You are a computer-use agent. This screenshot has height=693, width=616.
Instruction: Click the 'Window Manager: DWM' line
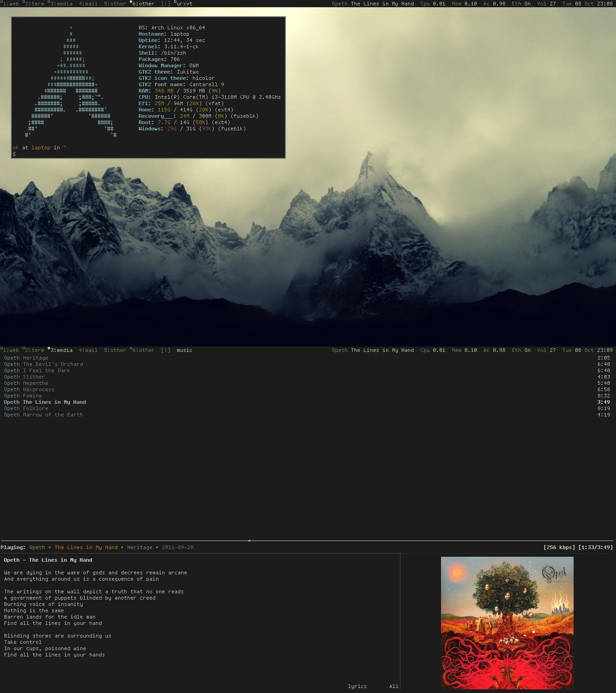[x=169, y=65]
